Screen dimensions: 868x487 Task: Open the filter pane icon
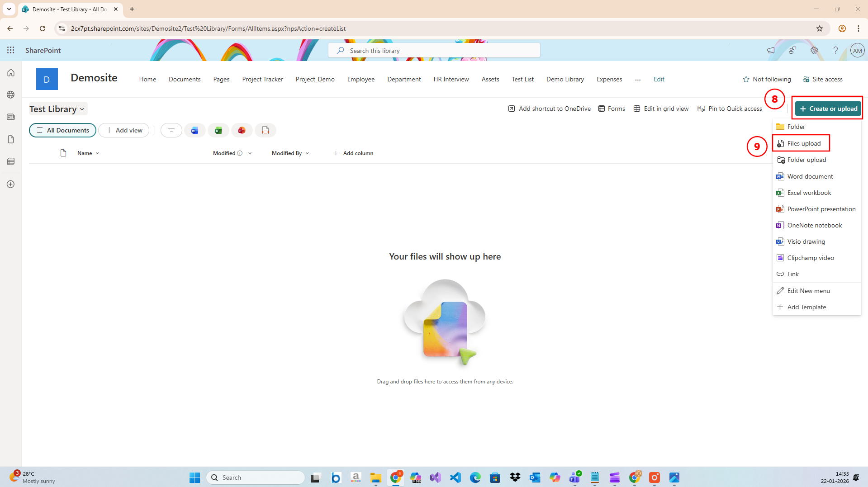(x=171, y=130)
